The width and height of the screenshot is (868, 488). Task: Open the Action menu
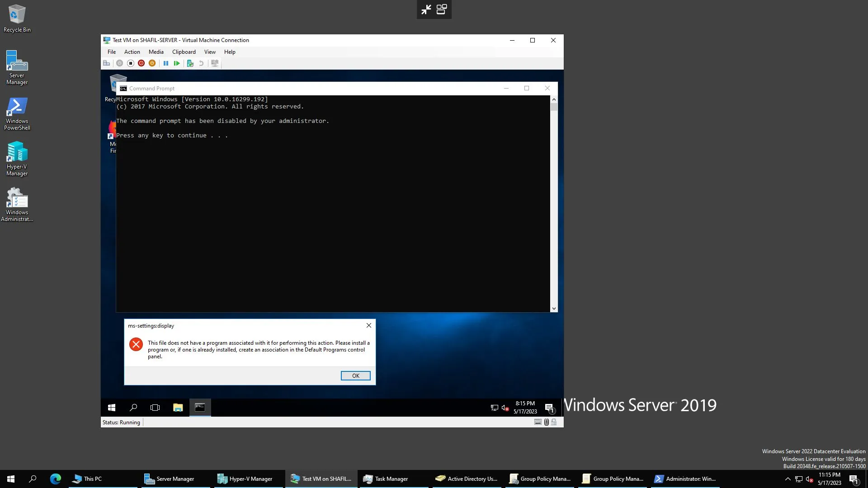tap(132, 52)
